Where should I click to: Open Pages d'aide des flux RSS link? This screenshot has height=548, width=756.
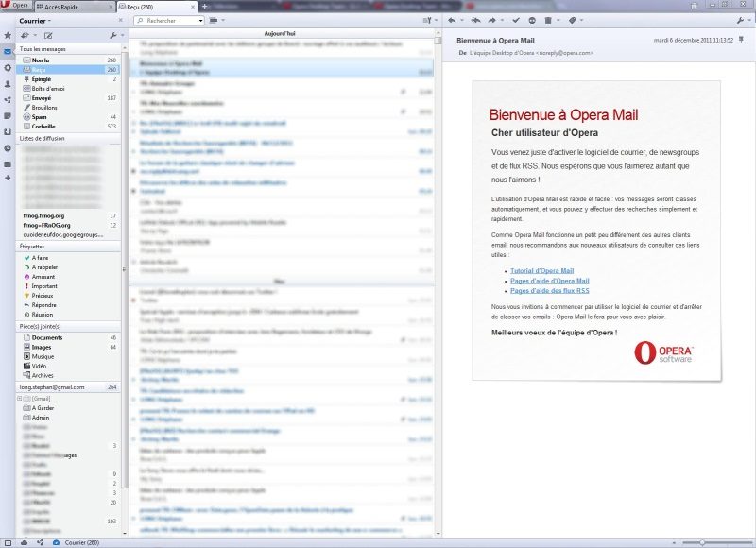click(548, 291)
